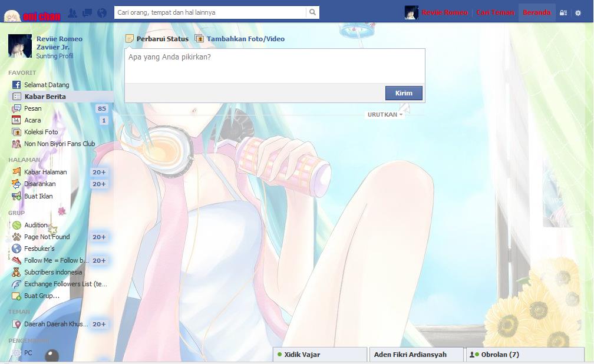The height and width of the screenshot is (364, 594).
Task: Click the Pesan messages icon in sidebar
Action: pyautogui.click(x=16, y=109)
